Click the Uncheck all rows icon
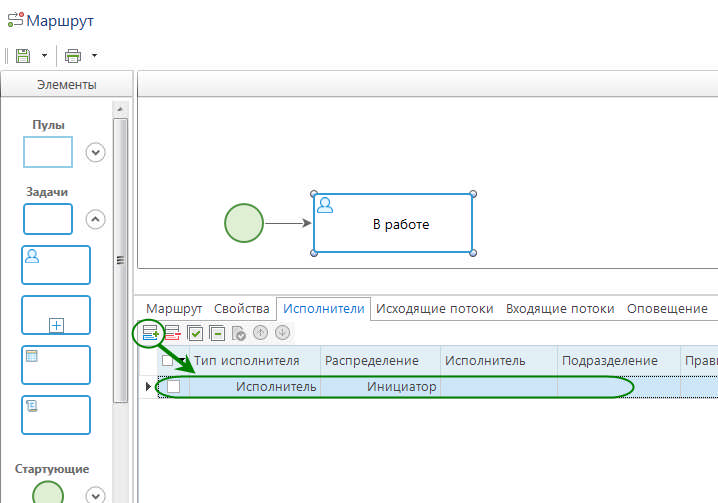Screen dimensions: 718x503 (216, 333)
